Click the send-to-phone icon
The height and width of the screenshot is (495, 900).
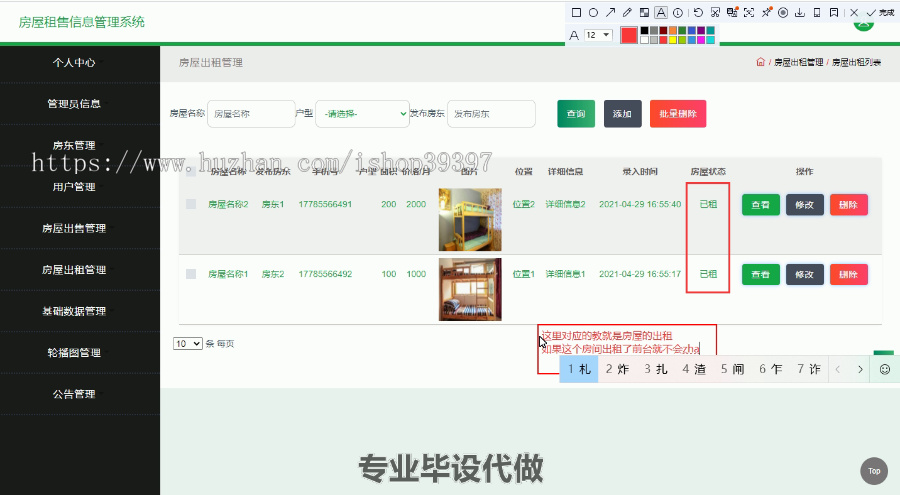coord(817,13)
